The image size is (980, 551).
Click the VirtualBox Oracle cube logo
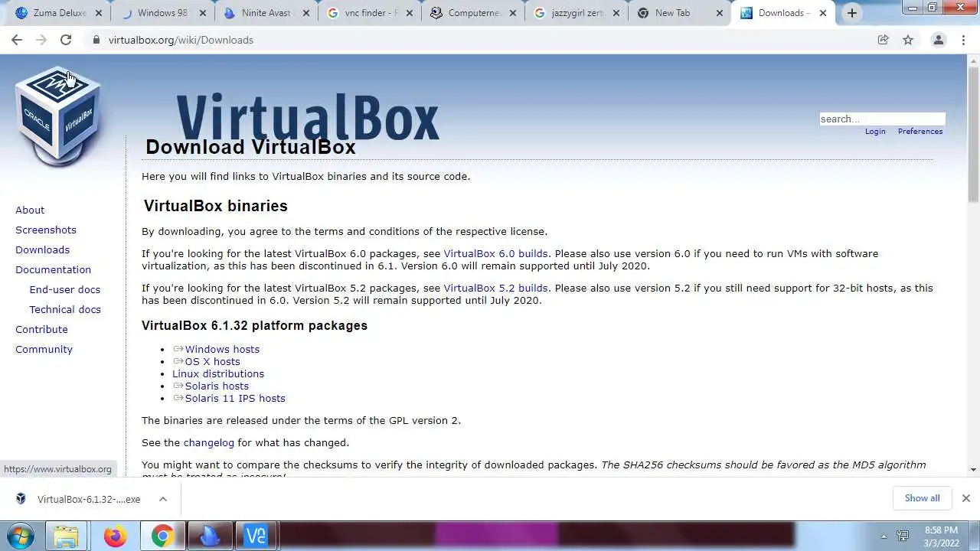click(58, 116)
